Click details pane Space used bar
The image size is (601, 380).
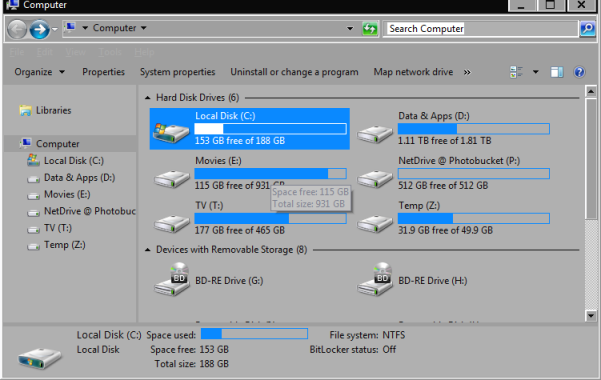(254, 334)
